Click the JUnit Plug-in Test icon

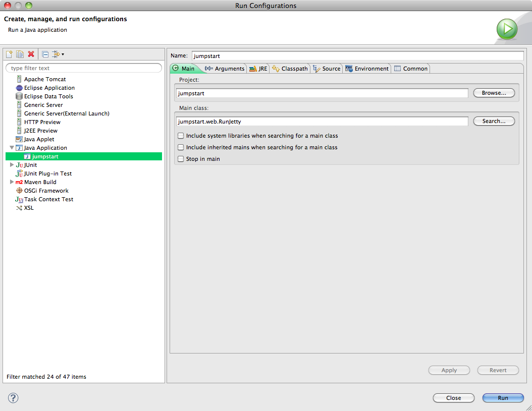(19, 173)
